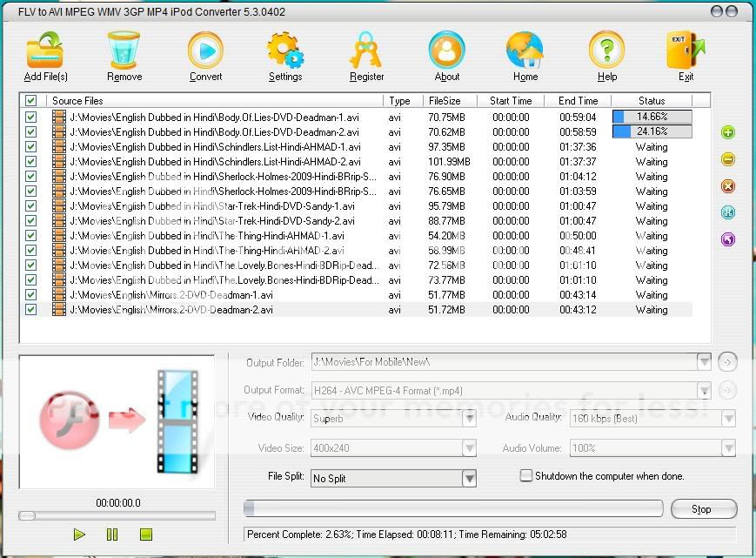Click the yellow minus remove icon beside the file list
This screenshot has width=756, height=558.
click(728, 159)
